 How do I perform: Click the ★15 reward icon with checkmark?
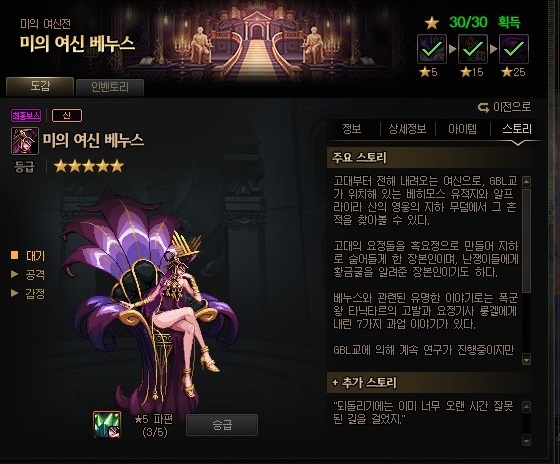[x=473, y=49]
